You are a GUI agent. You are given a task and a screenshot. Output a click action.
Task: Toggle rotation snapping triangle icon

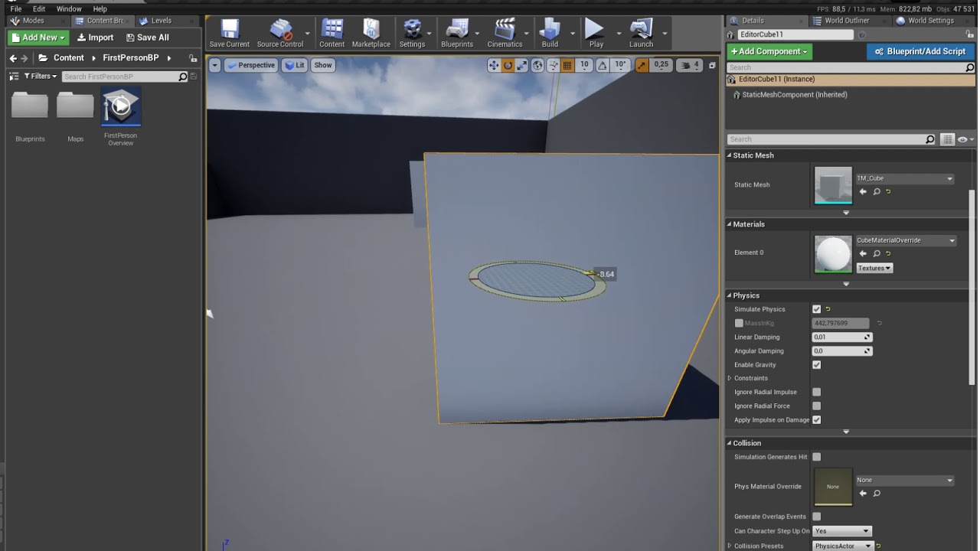pos(603,65)
